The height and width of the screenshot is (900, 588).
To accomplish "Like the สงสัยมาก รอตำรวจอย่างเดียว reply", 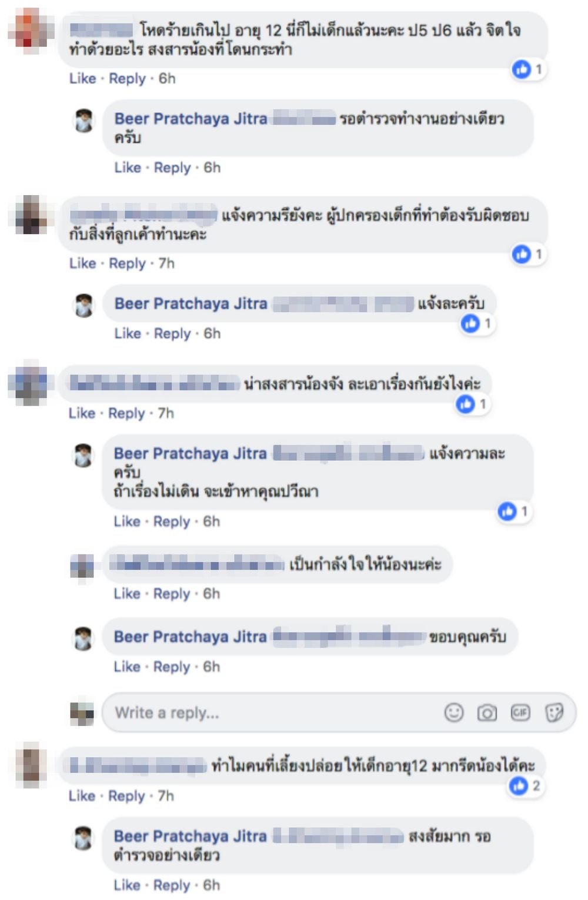I will point(127,885).
